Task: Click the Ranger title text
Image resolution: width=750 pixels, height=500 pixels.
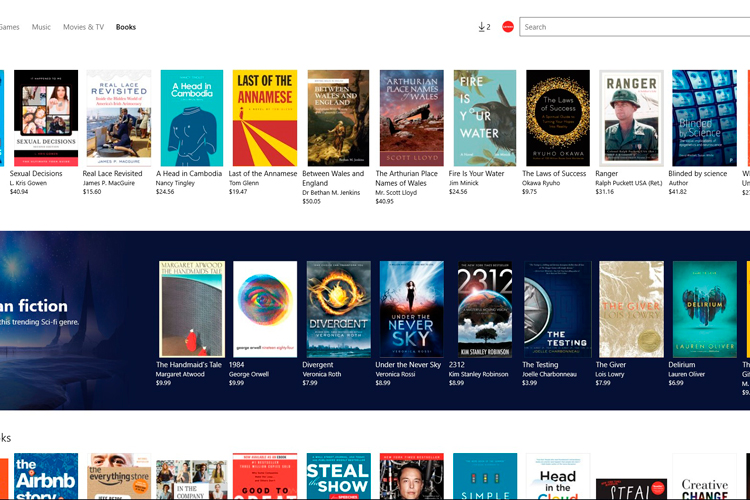Action: pos(607,174)
